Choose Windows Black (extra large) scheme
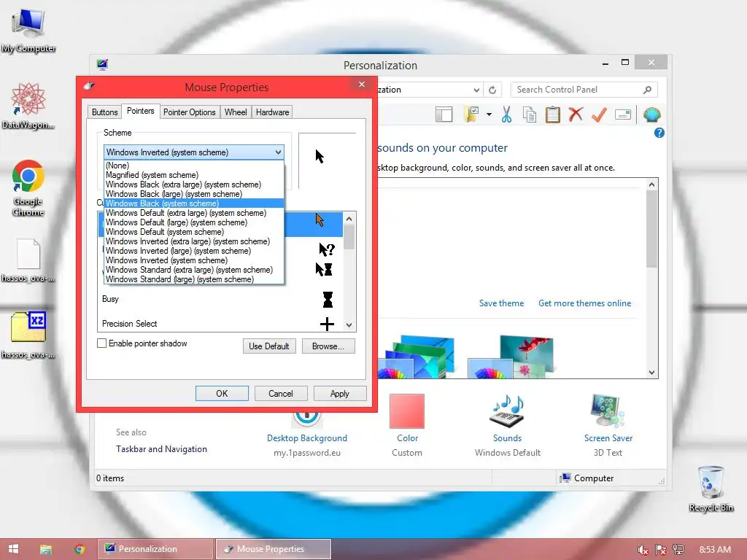Screen dimensions: 747x560 (194, 184)
